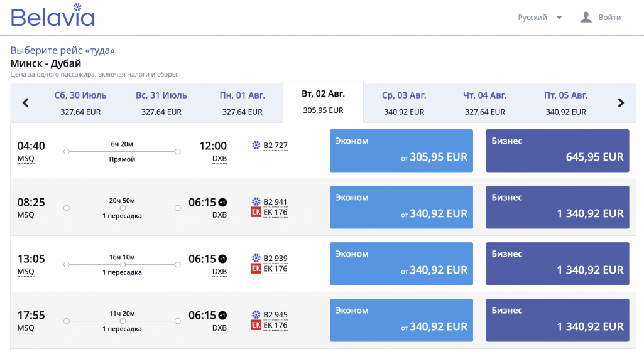Choose Эконом fare for 13:05 flight
The image size is (644, 352).
pyautogui.click(x=401, y=264)
